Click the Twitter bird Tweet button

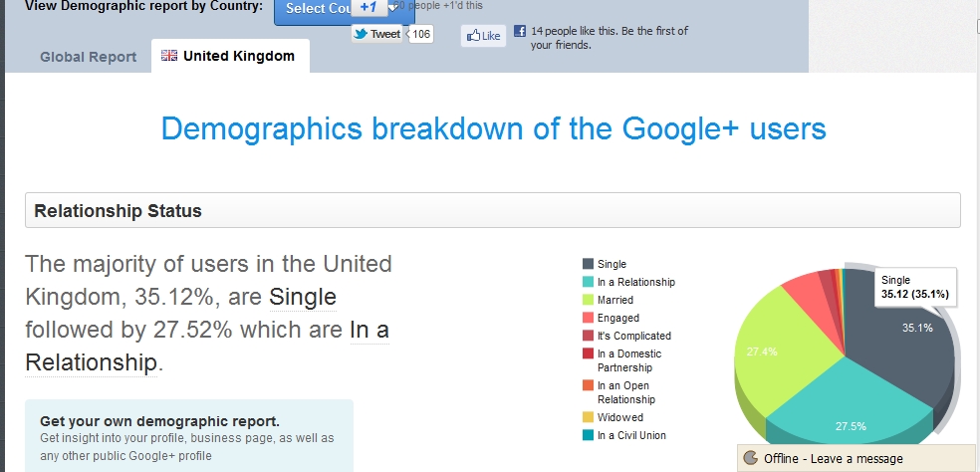point(377,34)
